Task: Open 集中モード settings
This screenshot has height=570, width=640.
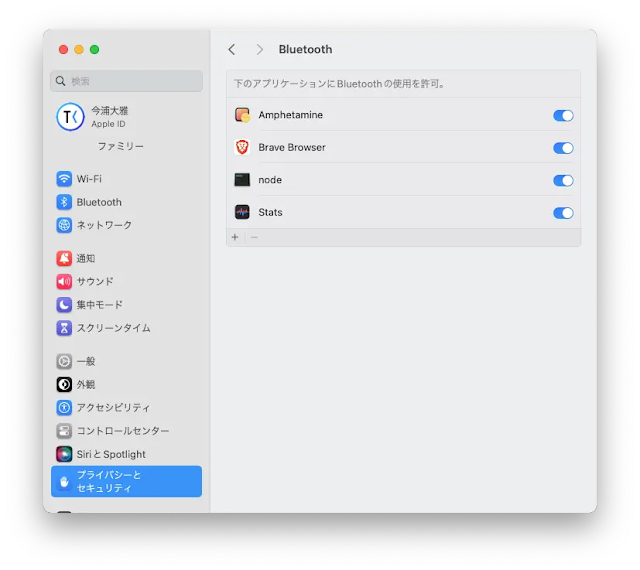Action: 127,305
